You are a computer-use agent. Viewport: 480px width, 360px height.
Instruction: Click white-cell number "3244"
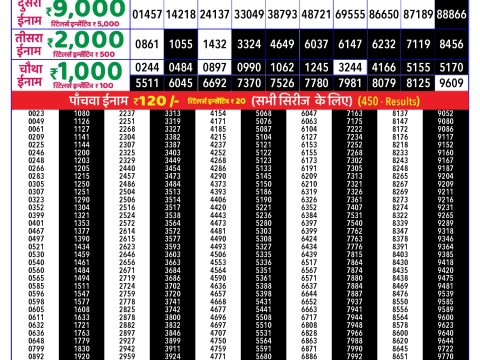[350, 68]
